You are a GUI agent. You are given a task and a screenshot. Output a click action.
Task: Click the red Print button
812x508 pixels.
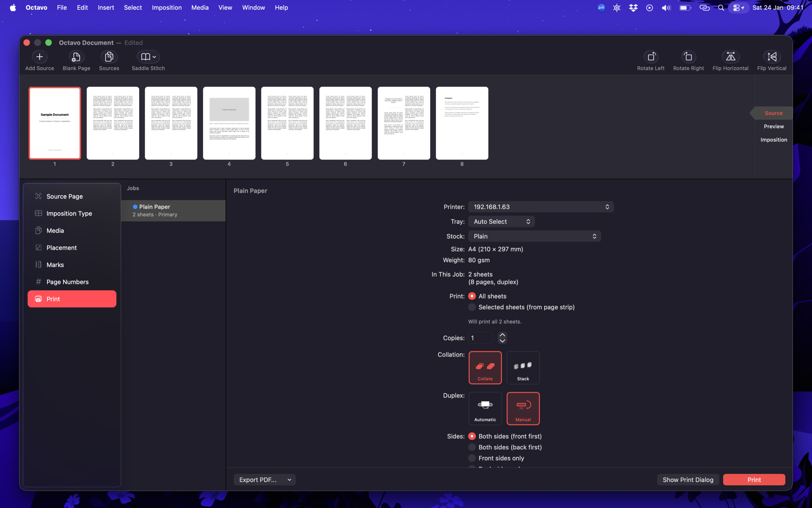pos(754,480)
